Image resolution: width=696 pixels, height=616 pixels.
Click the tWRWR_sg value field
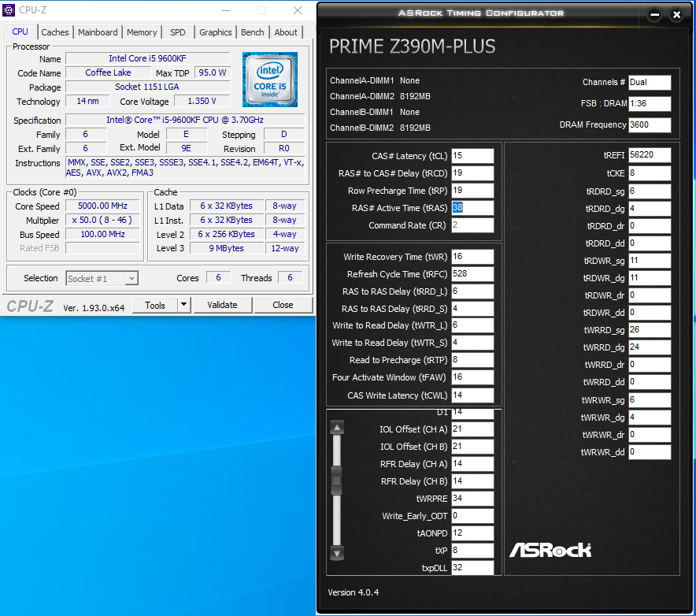pyautogui.click(x=650, y=400)
